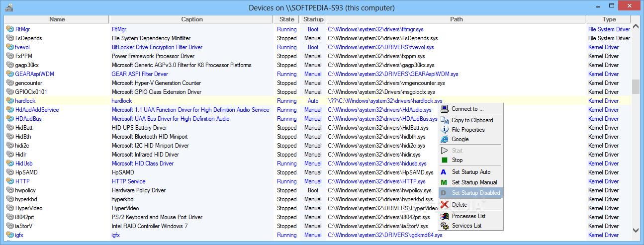Select Stop in the context menu
The height and width of the screenshot is (245, 644).
(470, 160)
